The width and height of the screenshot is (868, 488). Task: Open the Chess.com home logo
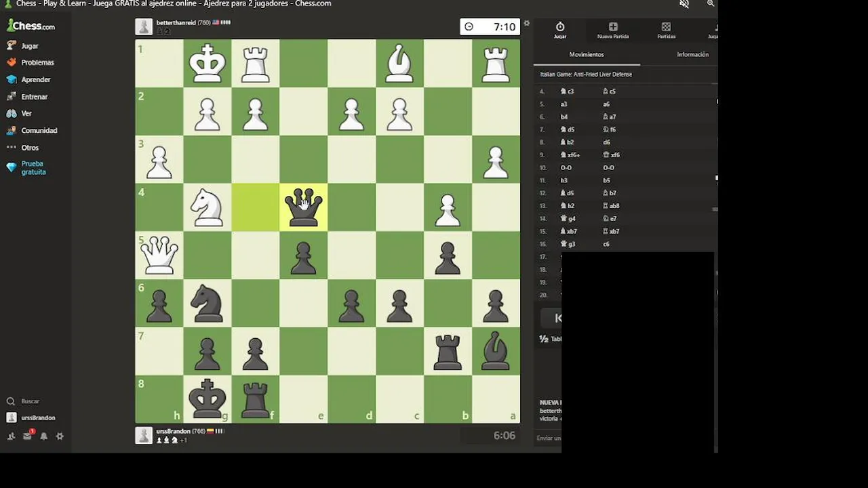[x=31, y=26]
